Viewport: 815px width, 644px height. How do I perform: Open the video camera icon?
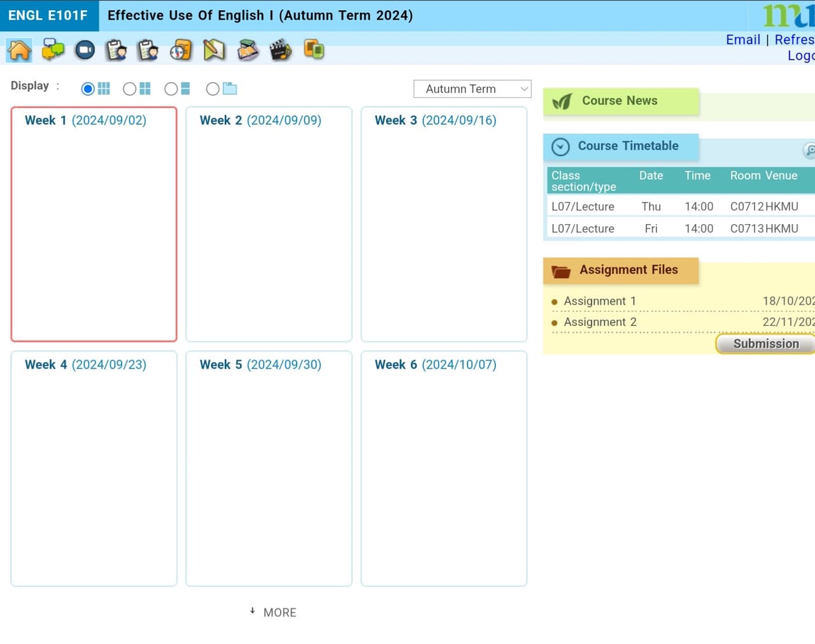[85, 50]
